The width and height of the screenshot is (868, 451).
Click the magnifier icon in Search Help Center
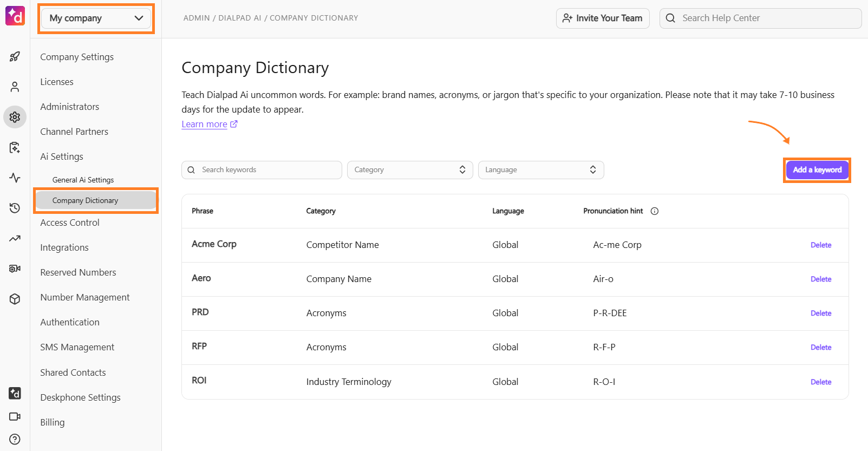point(670,18)
